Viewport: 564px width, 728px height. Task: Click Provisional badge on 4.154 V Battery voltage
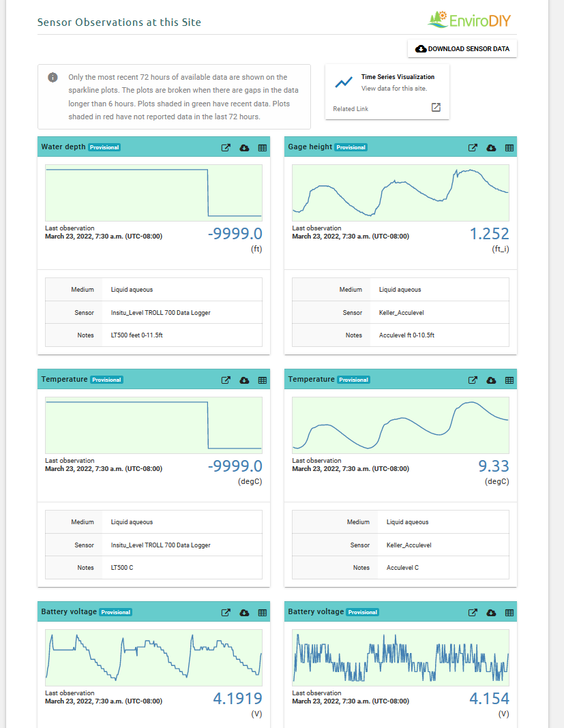(x=363, y=612)
